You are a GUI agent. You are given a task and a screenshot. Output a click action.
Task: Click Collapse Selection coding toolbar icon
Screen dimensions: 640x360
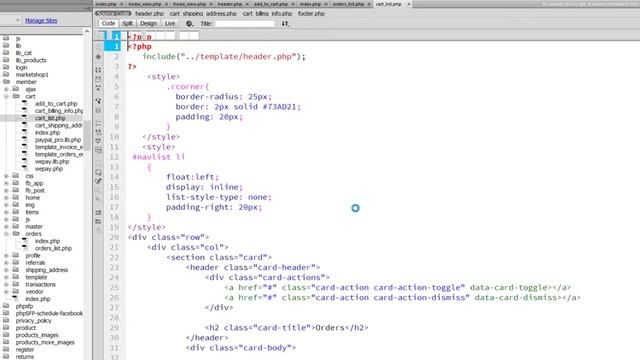click(x=98, y=79)
